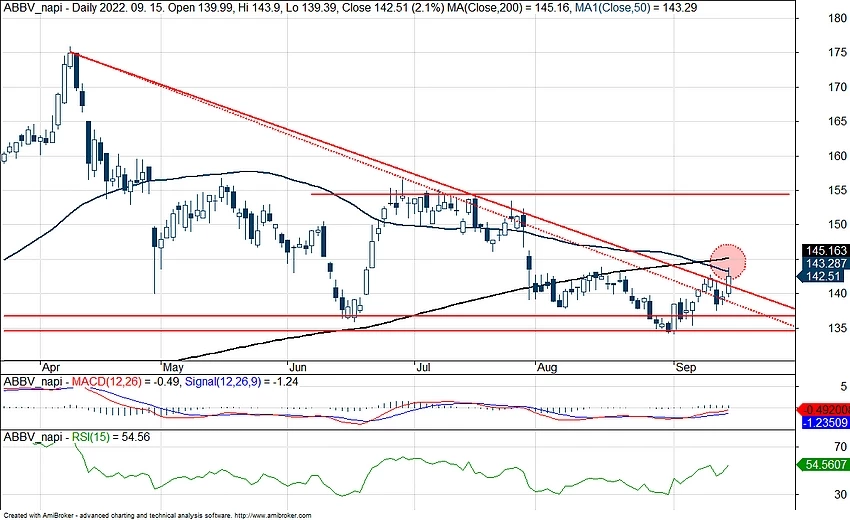Image resolution: width=850 pixels, height=520 pixels.
Task: Click the ABBV_napi label in RSI pane
Action: coord(33,437)
